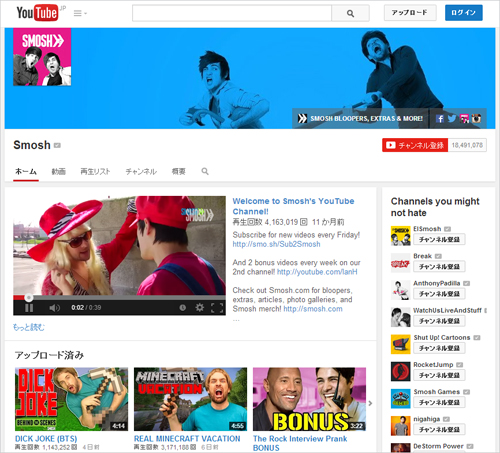Subscribe to the ElSmosh channel
The width and height of the screenshot is (500, 453).
click(x=439, y=239)
